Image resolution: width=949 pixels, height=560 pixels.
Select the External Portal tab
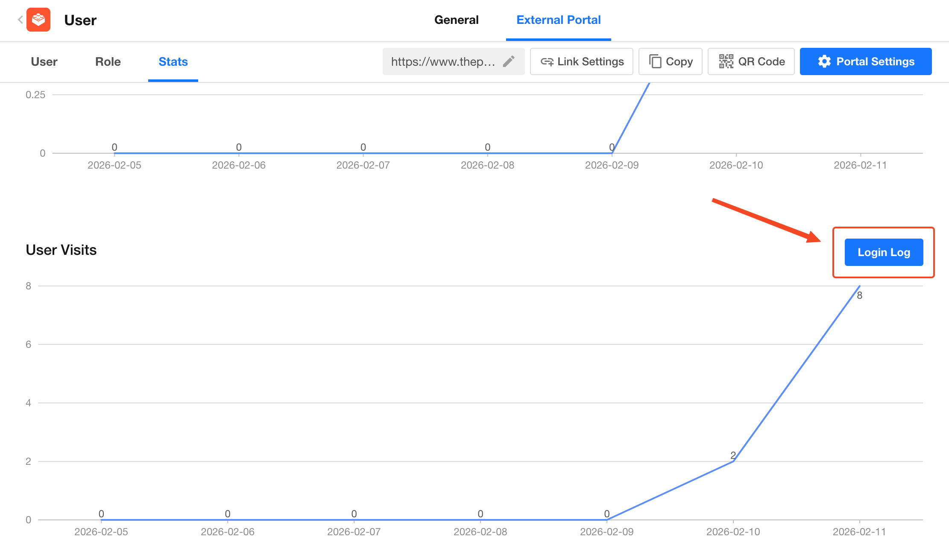point(558,20)
